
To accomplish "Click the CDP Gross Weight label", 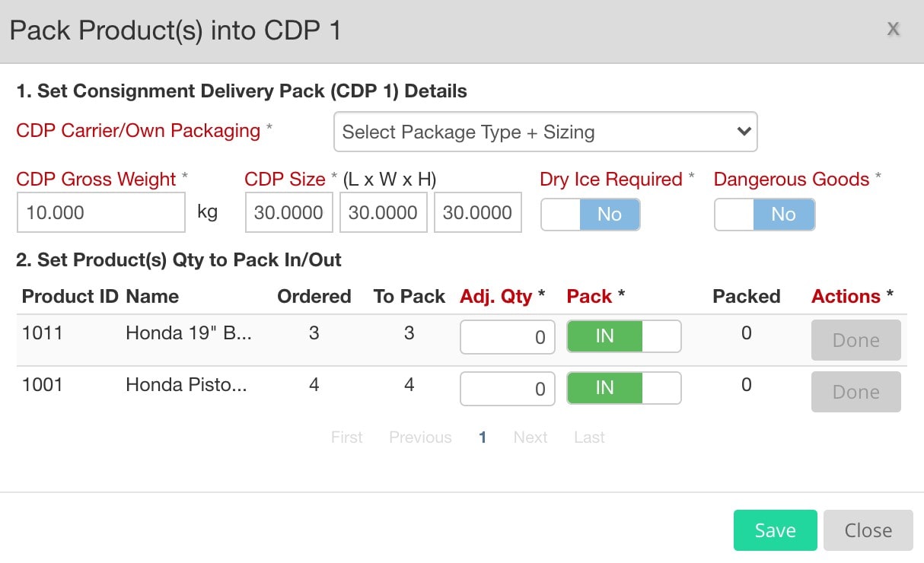I will pos(97,180).
